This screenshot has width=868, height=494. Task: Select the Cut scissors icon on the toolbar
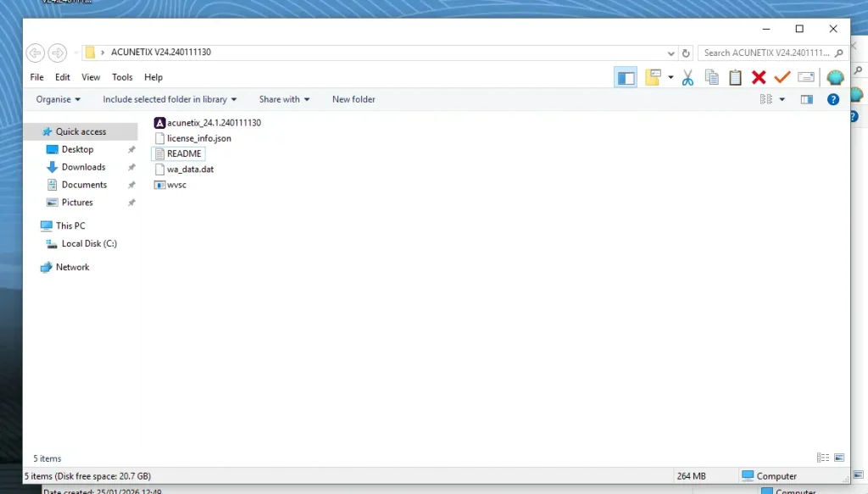(x=687, y=76)
